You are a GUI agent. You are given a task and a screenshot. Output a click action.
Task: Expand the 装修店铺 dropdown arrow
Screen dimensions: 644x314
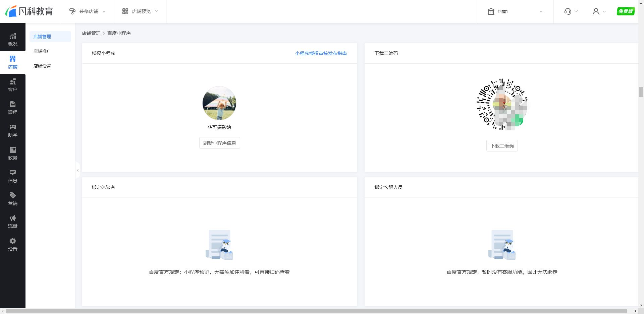tap(104, 11)
